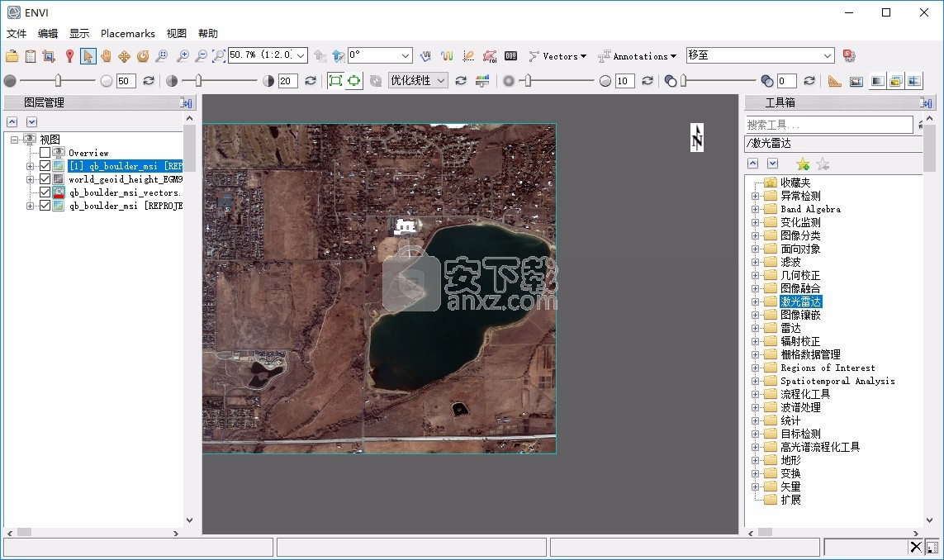Select the four-arrow Fly tool
This screenshot has height=560, width=944.
[x=124, y=56]
